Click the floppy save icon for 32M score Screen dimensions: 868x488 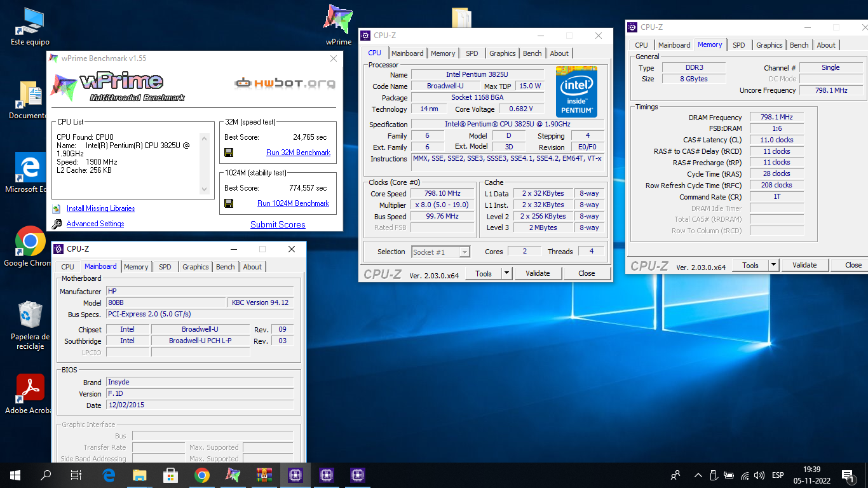pos(229,152)
